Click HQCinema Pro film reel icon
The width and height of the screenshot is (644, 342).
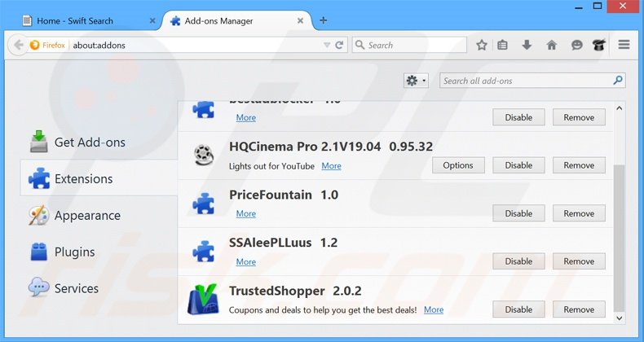204,156
